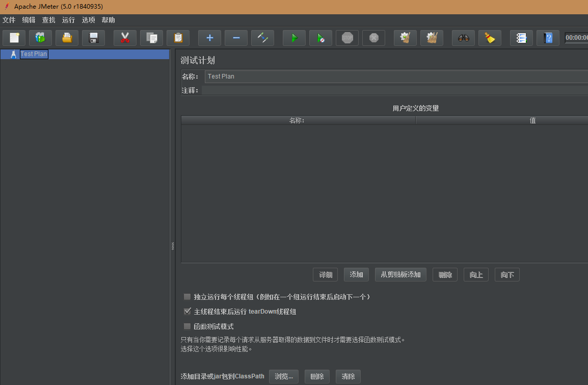This screenshot has height=385, width=588.
Task: Enable 独立运行每个线程组 checkbox
Action: pos(187,297)
